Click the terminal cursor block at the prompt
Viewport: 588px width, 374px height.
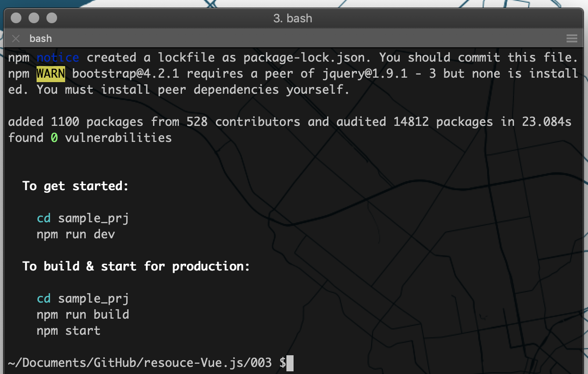point(290,363)
